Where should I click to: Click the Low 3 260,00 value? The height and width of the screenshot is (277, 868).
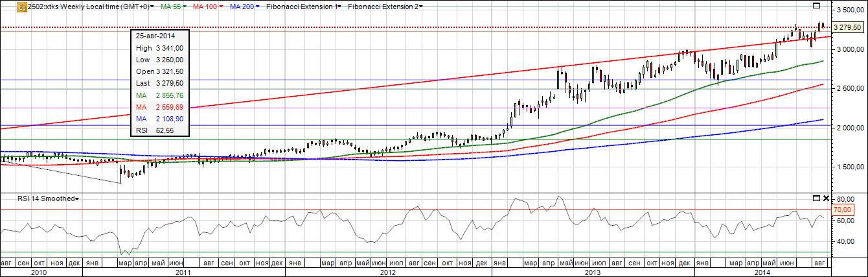tap(171, 60)
